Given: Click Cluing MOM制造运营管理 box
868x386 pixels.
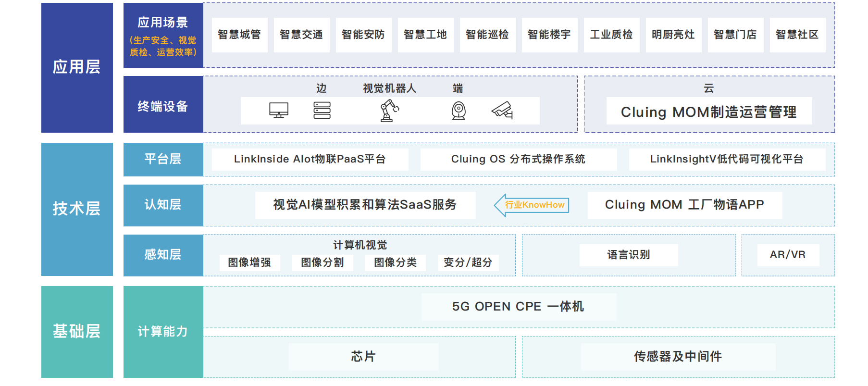Looking at the screenshot, I should click(x=709, y=112).
